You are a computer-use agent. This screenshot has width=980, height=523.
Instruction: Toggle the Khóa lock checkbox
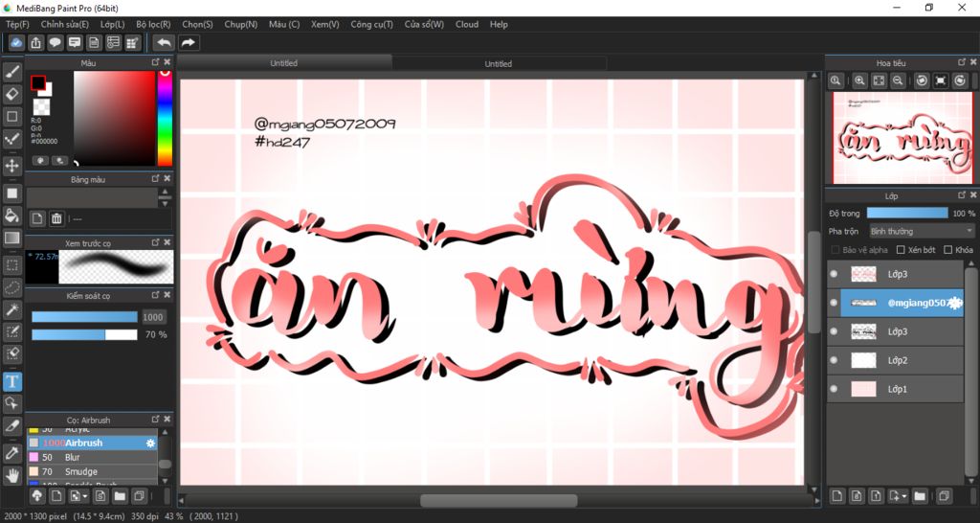pyautogui.click(x=948, y=250)
